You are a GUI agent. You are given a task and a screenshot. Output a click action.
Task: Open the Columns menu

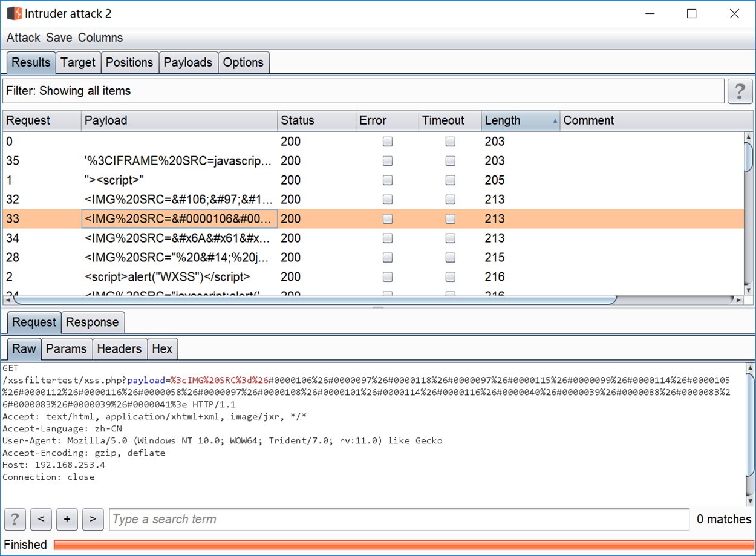tap(100, 38)
